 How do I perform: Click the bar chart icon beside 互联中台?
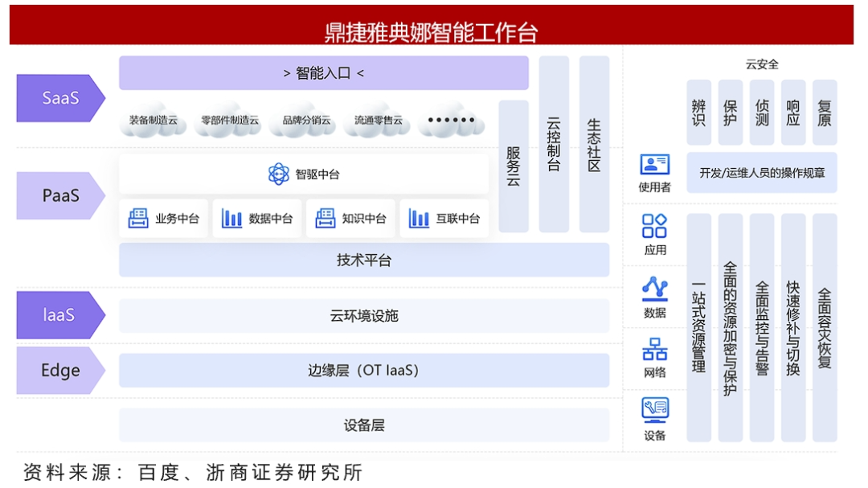coord(419,218)
